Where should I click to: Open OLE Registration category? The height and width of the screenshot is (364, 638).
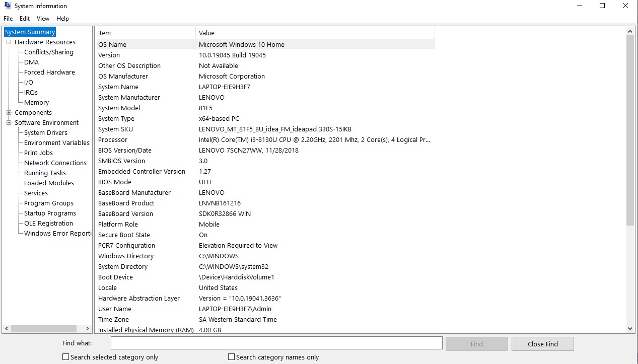point(48,224)
